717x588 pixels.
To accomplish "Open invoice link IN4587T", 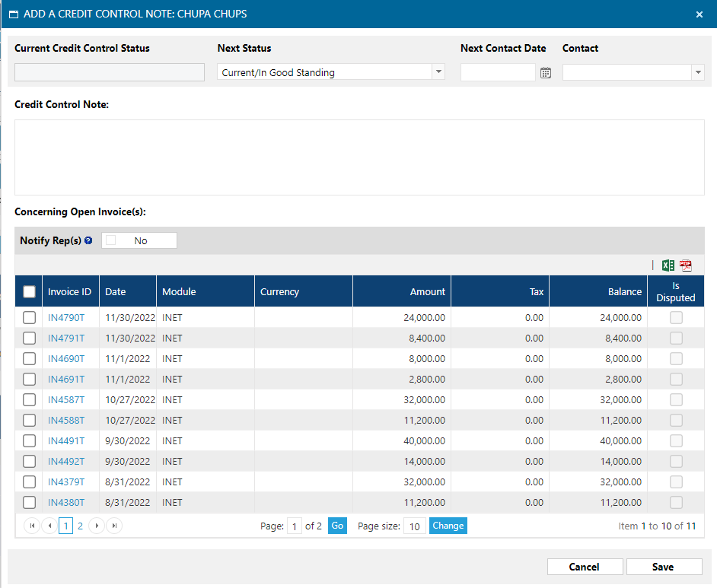I will pos(66,399).
